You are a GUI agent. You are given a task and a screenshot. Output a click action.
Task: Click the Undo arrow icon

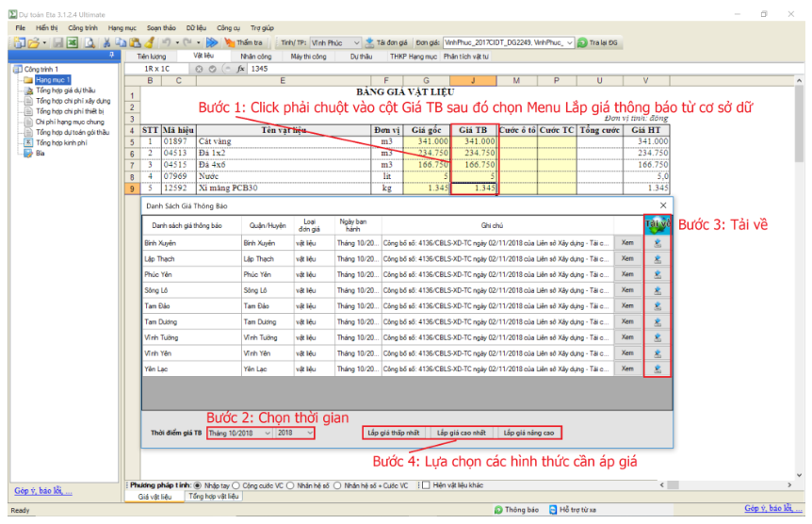pyautogui.click(x=167, y=42)
